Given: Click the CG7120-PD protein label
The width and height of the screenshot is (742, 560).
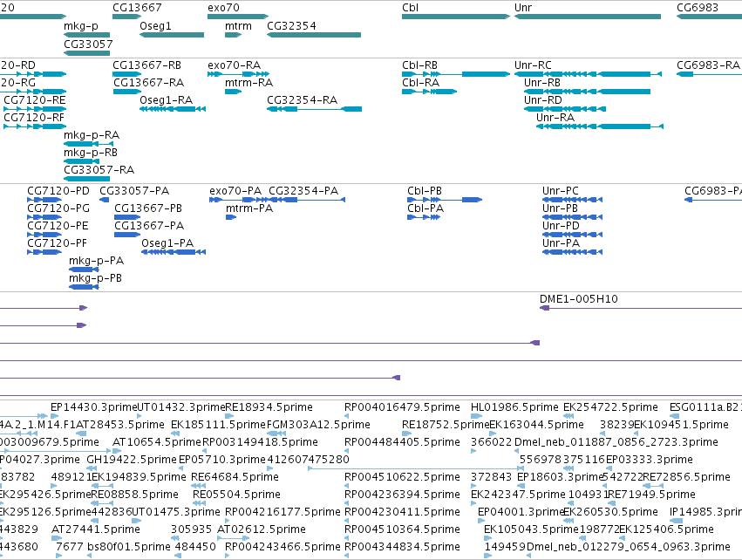Looking at the screenshot, I should point(58,191).
